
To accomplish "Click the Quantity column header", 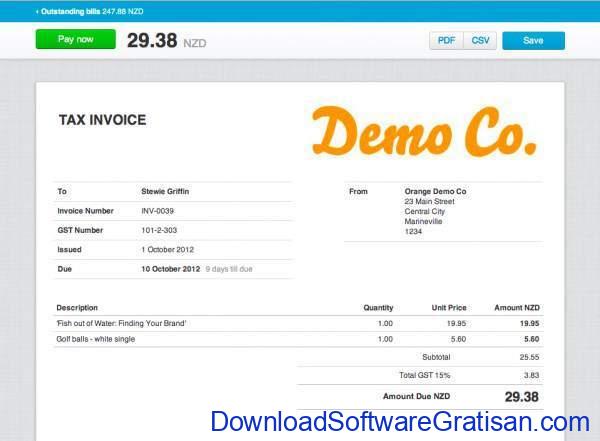I will pyautogui.click(x=378, y=308).
